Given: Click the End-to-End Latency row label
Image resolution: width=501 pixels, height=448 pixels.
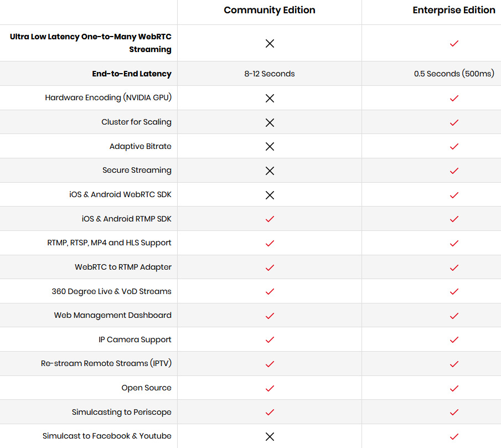Looking at the screenshot, I should tap(132, 74).
